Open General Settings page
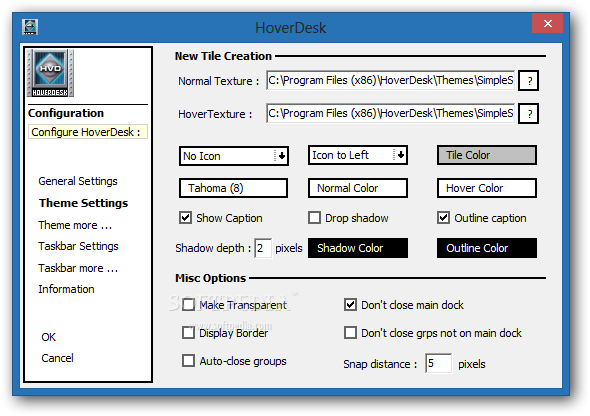The width and height of the screenshot is (590, 416). tap(78, 181)
